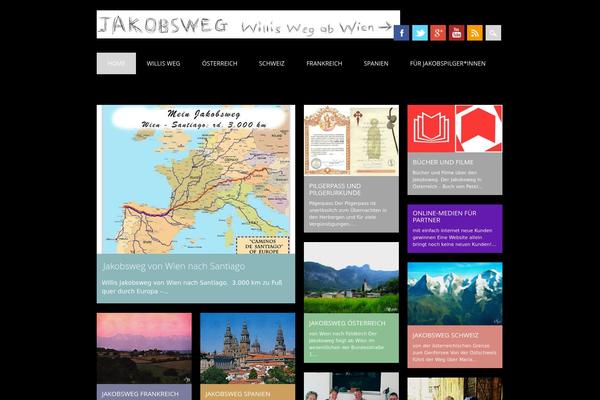Open the JAKOBSWEG SPANIEN heading

238,394
